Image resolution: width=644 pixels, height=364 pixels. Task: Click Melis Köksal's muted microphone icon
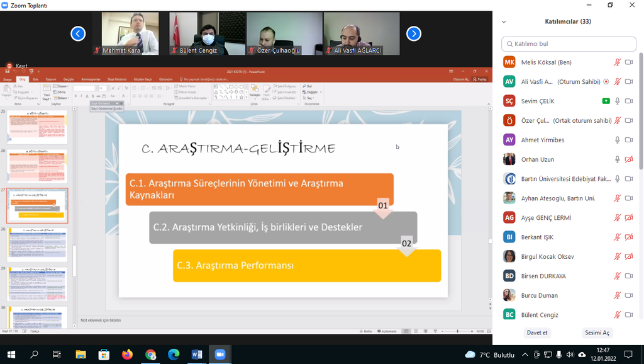pos(618,62)
